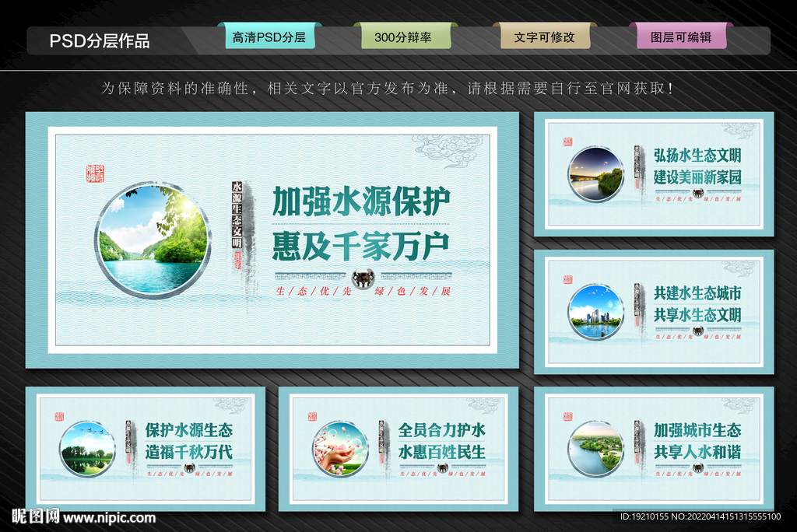Viewport: 797px width, 532px height.
Task: Select the 高清PSD分层 ribbon badge
Action: (270, 36)
